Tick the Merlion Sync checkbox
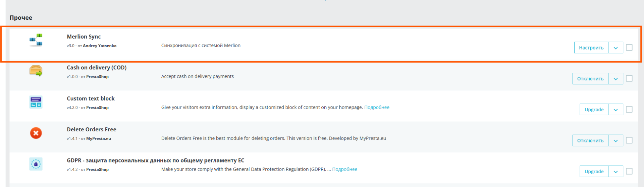Image resolution: width=644 pixels, height=187 pixels. [x=629, y=47]
